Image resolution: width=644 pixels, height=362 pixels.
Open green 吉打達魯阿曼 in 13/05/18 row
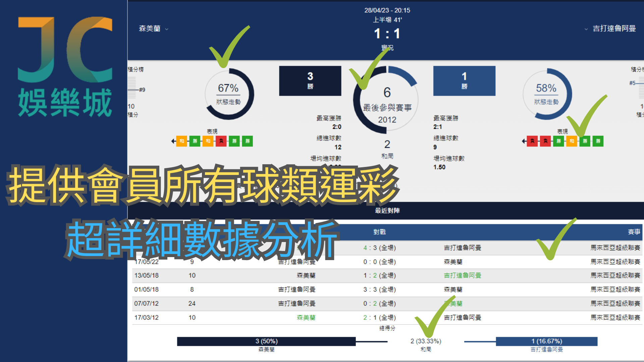click(x=463, y=276)
